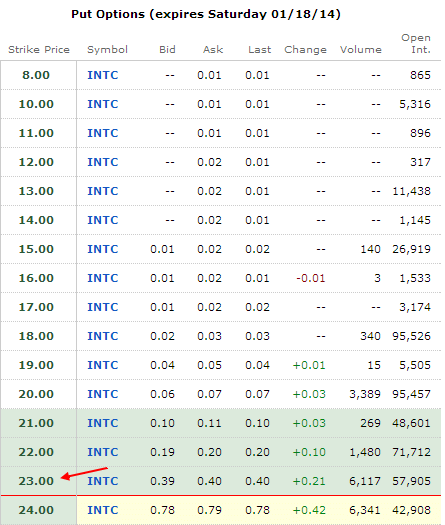Click the Bid column header
This screenshot has height=525, width=445.
tap(167, 50)
